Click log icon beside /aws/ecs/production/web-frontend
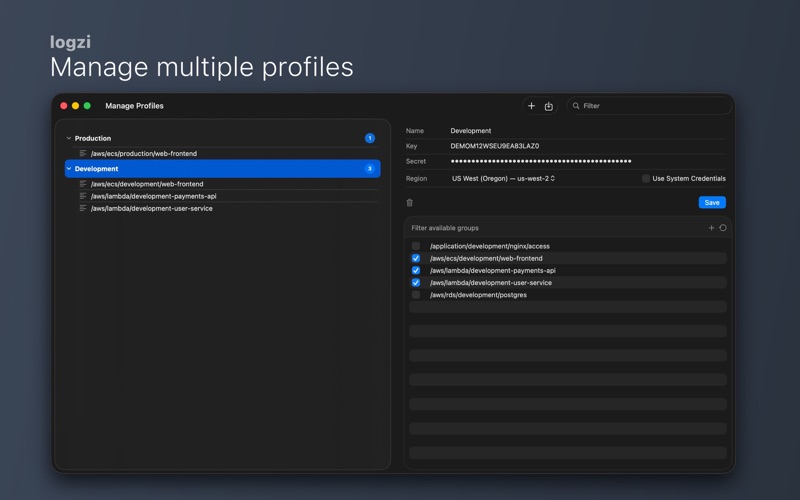The height and width of the screenshot is (500, 800). 83,153
